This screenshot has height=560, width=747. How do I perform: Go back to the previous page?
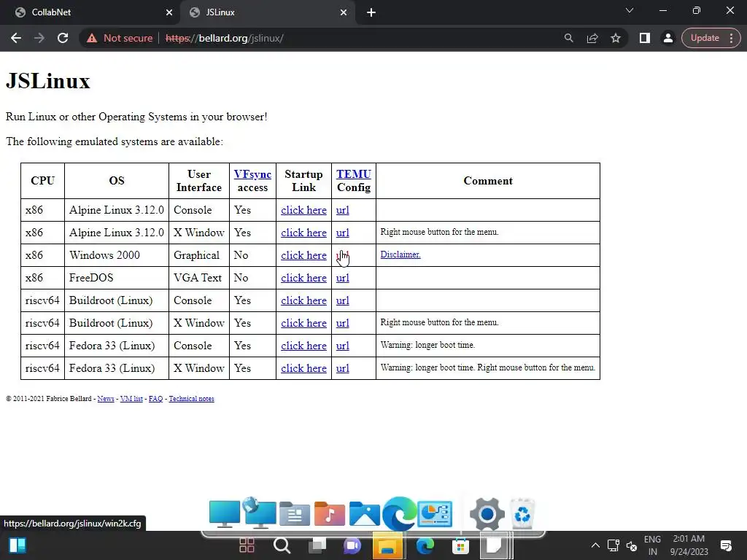(16, 38)
